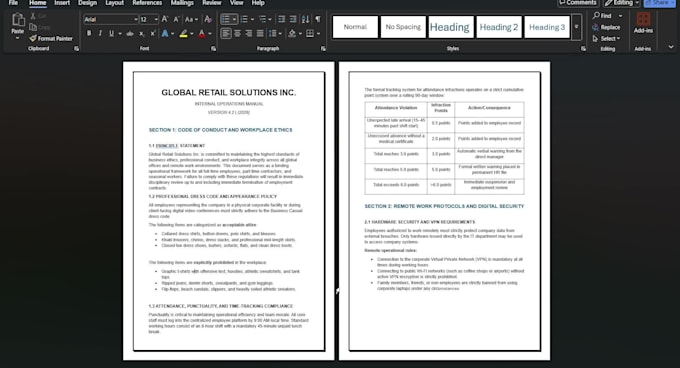Image resolution: width=680 pixels, height=368 pixels.
Task: Apply the yellow text highlight color
Action: (183, 34)
